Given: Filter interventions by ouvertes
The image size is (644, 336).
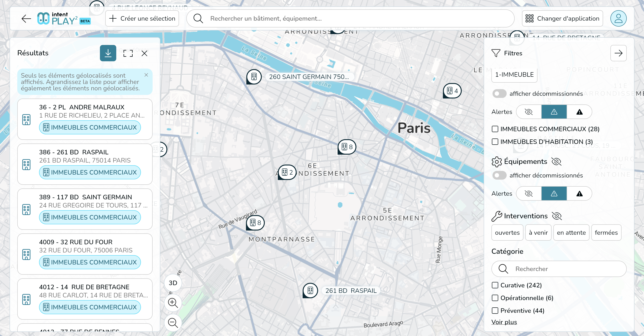Looking at the screenshot, I should pos(507,232).
